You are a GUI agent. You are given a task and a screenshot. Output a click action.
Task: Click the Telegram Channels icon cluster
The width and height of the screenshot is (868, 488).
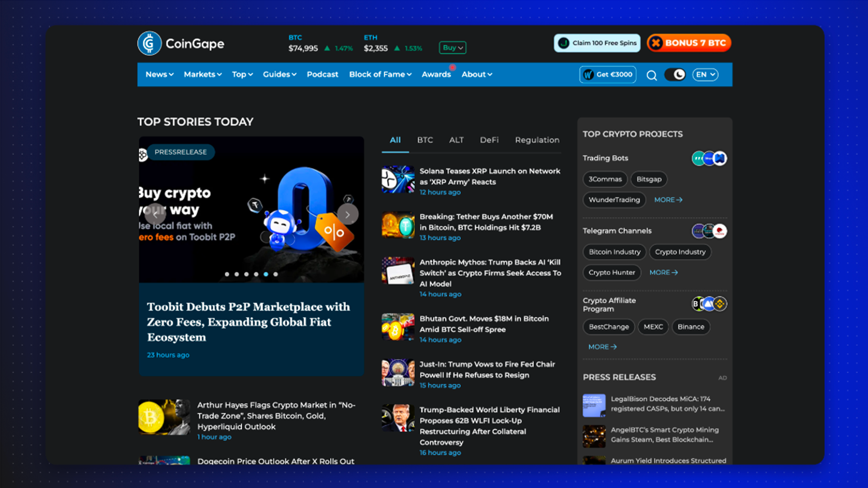[x=709, y=231]
